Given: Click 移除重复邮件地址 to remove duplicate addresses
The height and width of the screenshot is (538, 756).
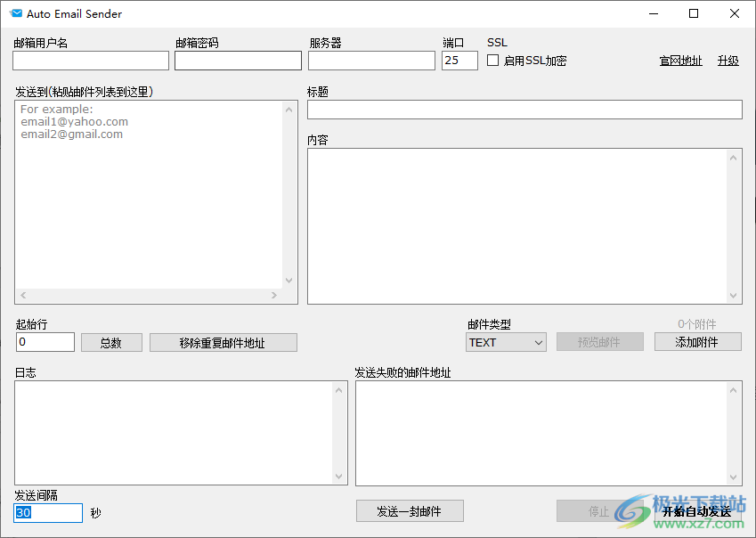Looking at the screenshot, I should tap(223, 342).
